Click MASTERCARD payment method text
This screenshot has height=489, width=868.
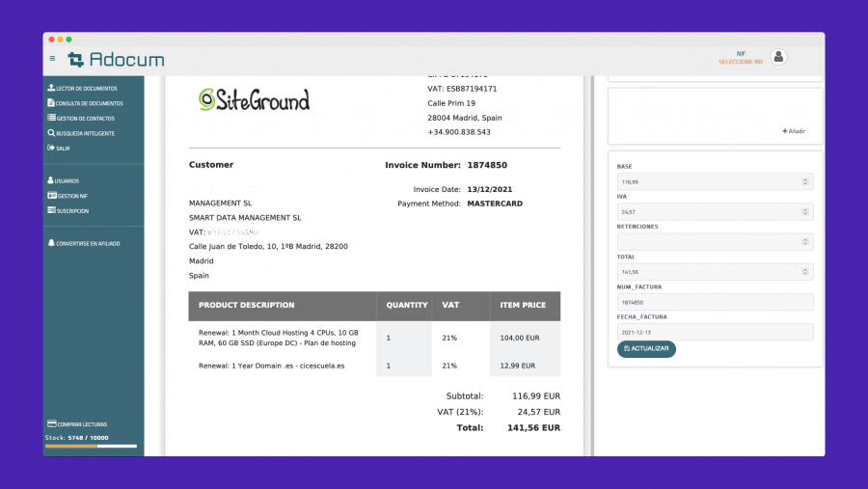pos(495,204)
